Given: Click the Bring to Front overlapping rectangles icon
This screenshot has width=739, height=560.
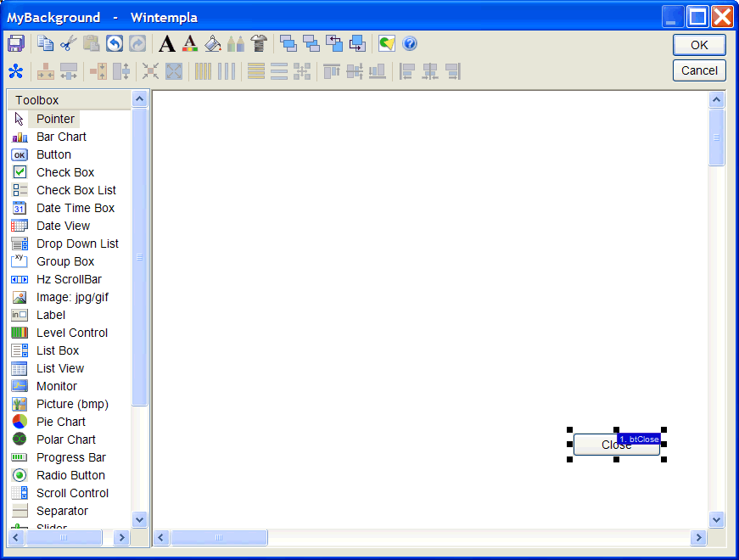Looking at the screenshot, I should click(288, 43).
